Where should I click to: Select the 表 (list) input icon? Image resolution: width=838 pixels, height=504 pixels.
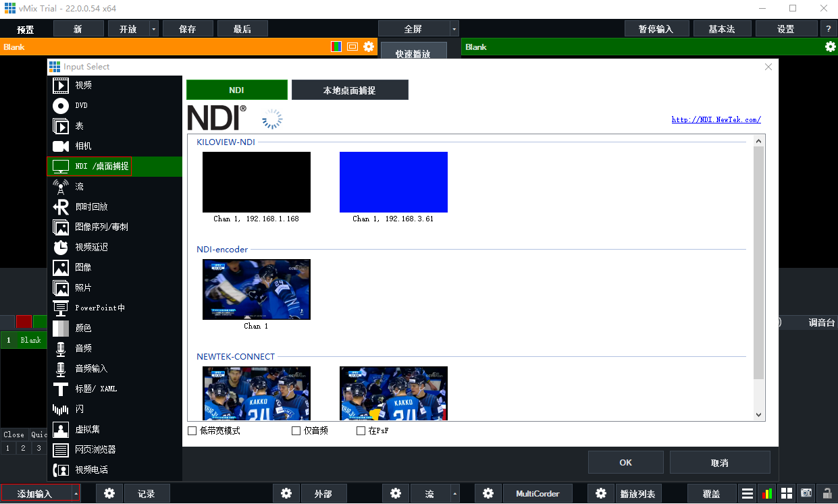coord(61,125)
